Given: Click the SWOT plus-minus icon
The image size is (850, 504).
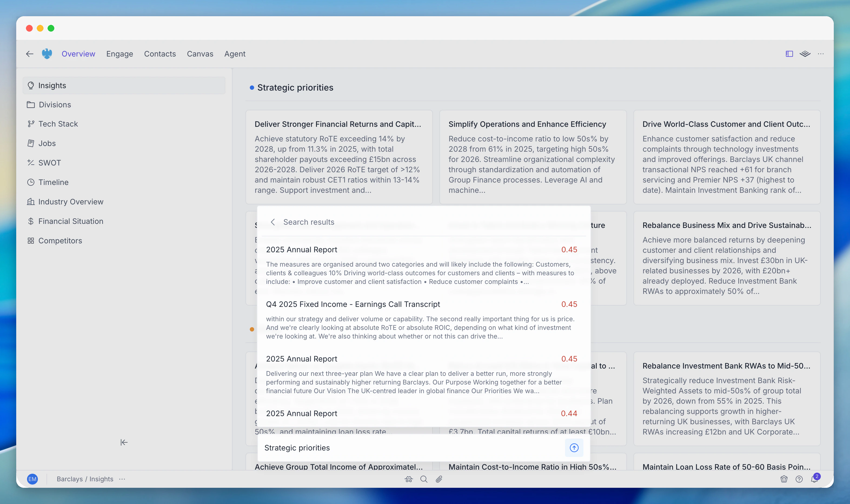Looking at the screenshot, I should coord(31,163).
